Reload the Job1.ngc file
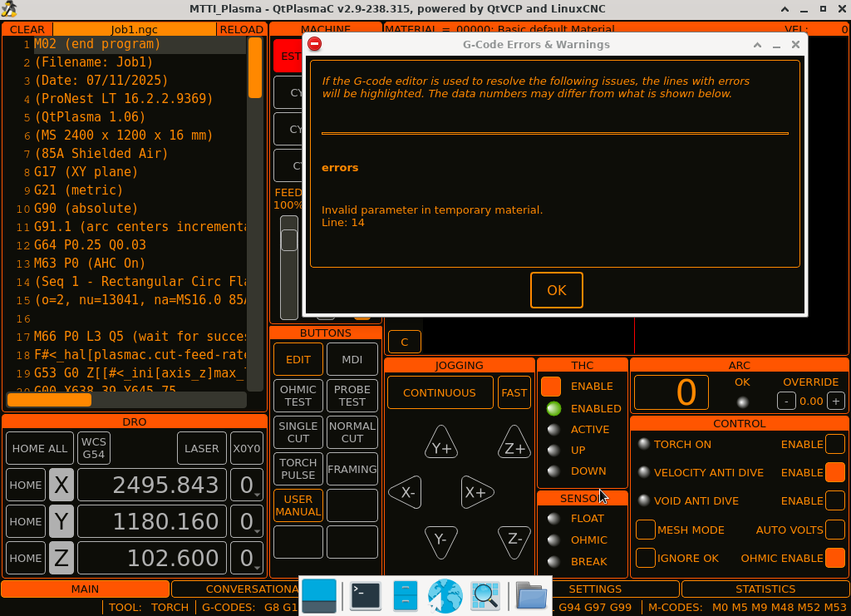 242,29
